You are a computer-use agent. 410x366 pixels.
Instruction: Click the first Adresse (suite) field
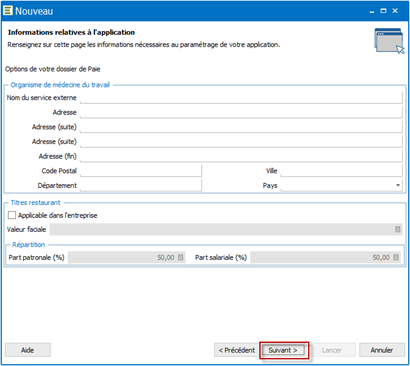[x=241, y=127]
